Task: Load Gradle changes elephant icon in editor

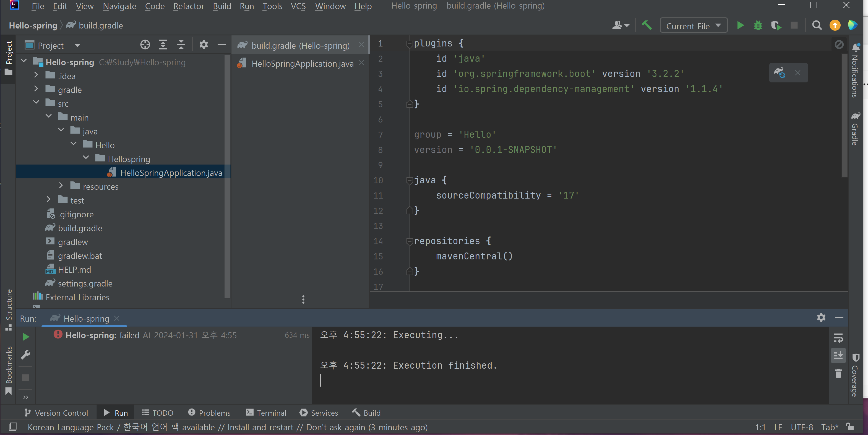Action: 780,72
